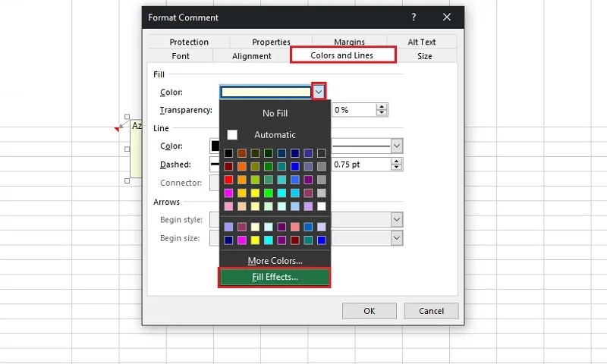The image size is (607, 364).
Task: Select black swatch at palette grid's top-left
Action: coord(228,153)
